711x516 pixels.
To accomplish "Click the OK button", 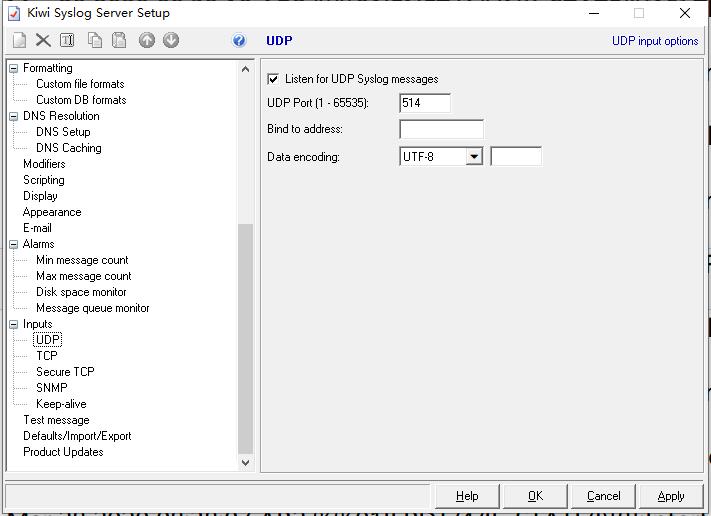I will 535,496.
